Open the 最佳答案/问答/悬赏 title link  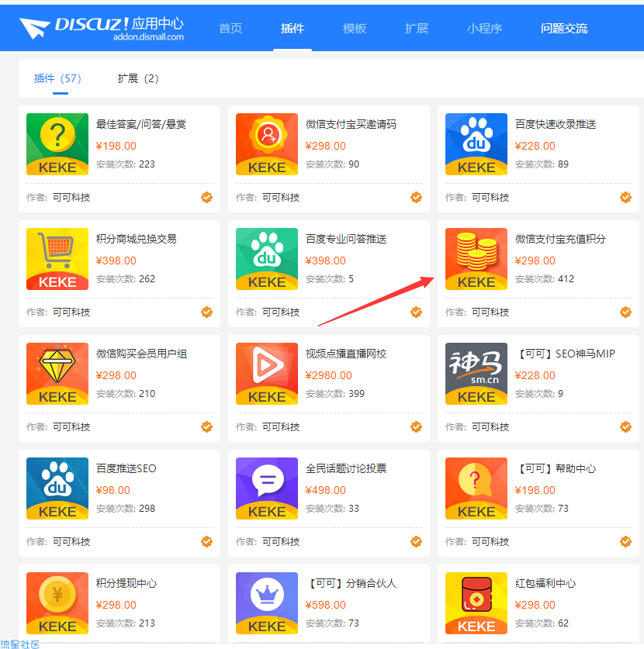coord(141,124)
